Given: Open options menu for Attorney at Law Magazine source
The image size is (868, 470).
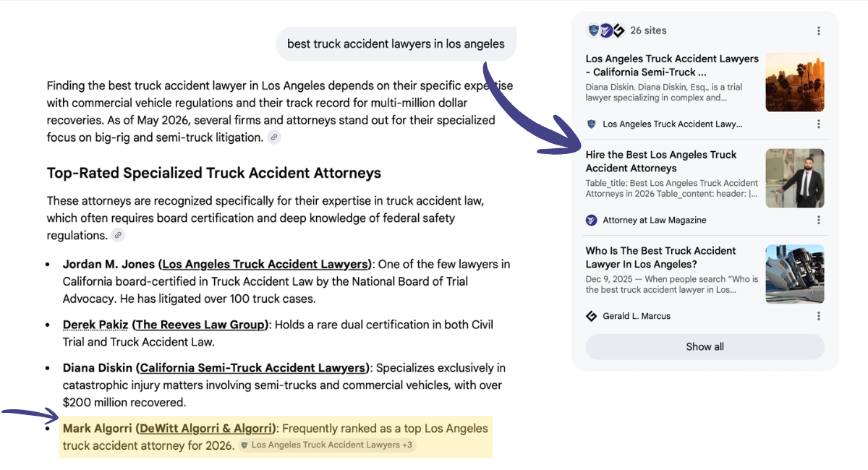Looking at the screenshot, I should point(818,221).
